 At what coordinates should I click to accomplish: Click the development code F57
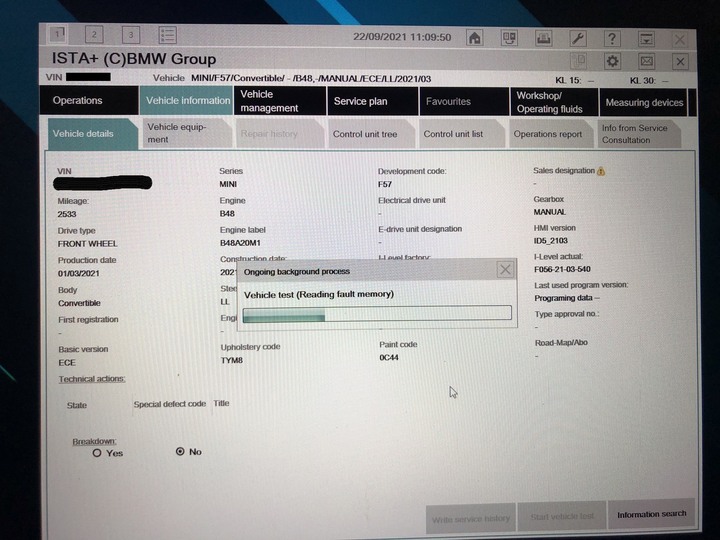coord(385,184)
